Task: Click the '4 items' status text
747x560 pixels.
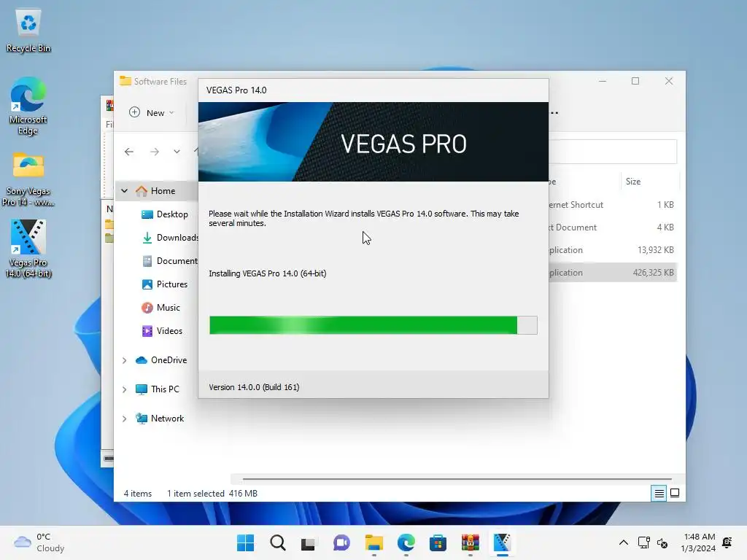Action: pos(138,494)
